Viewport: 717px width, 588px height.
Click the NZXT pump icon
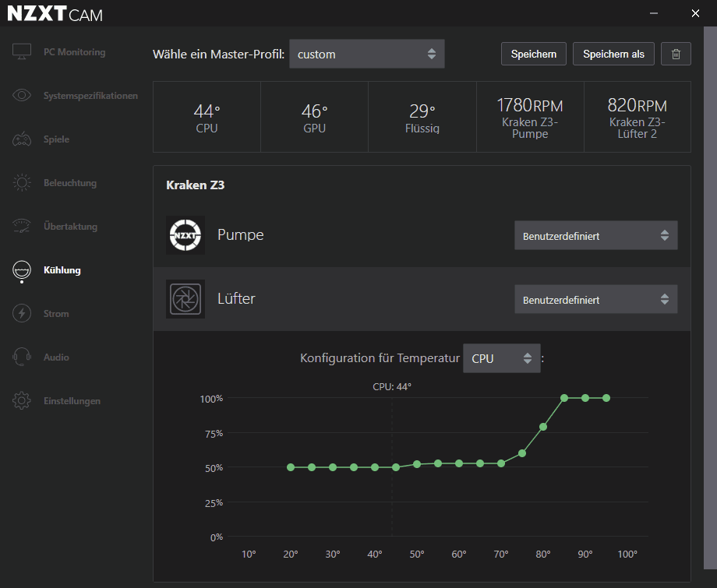(x=185, y=235)
